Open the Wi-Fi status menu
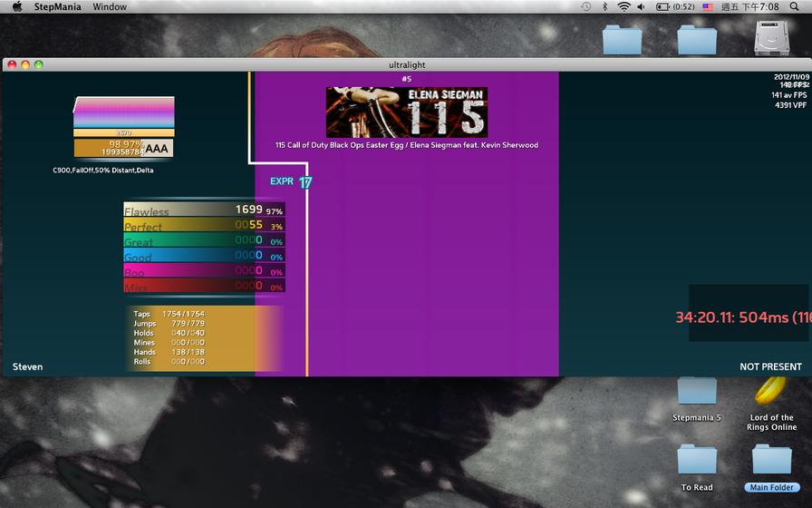Image resolution: width=812 pixels, height=508 pixels. click(624, 6)
